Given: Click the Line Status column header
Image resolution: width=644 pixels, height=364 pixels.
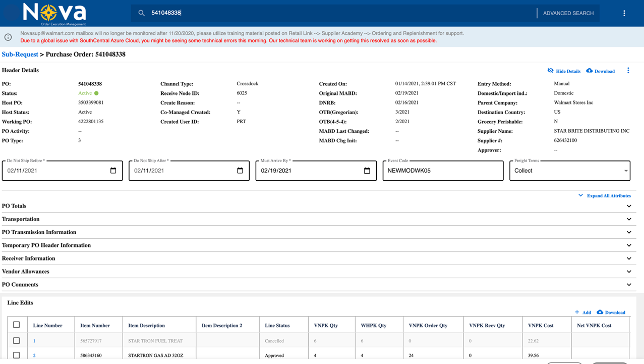Looking at the screenshot, I should 277,326.
